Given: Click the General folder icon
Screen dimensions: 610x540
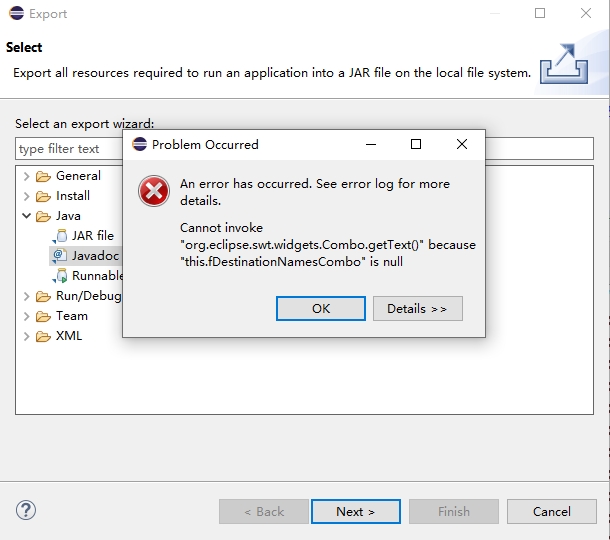Looking at the screenshot, I should click(x=43, y=176).
